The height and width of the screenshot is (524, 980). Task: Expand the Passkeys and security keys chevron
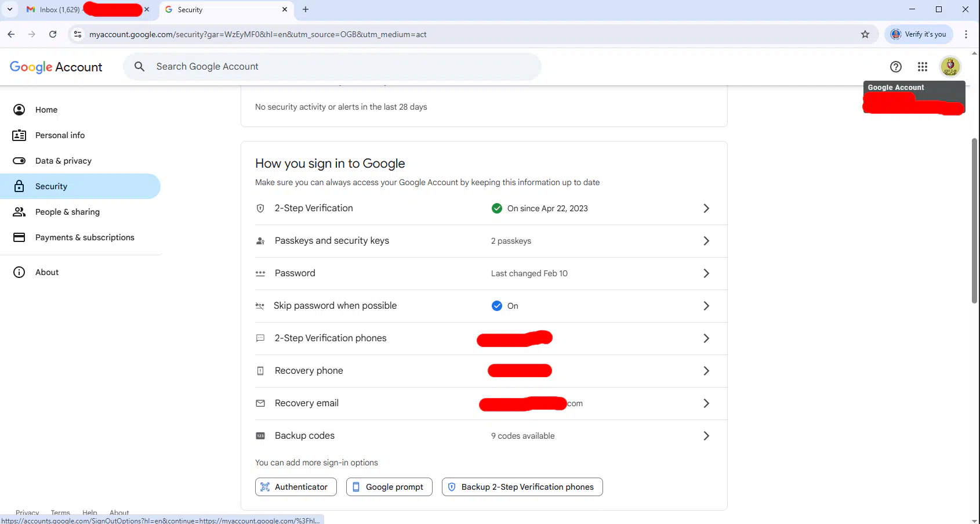coord(706,241)
